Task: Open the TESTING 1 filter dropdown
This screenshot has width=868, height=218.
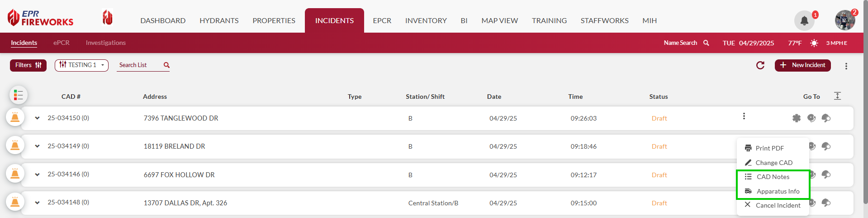Action: click(81, 65)
